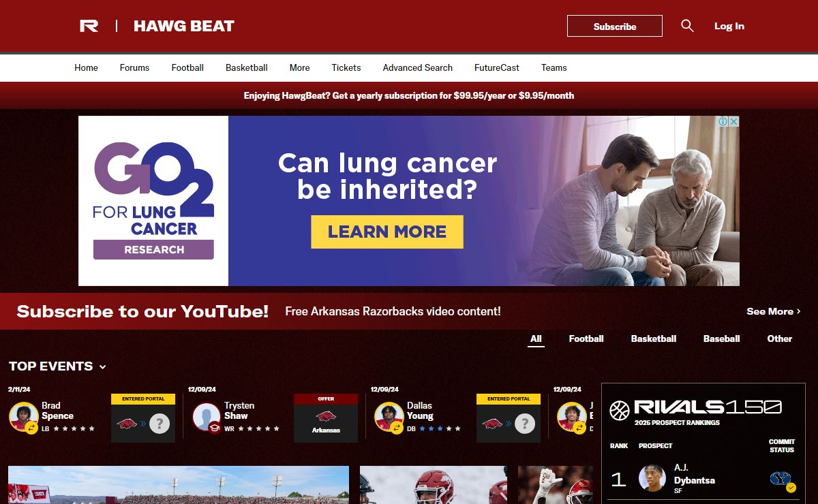
Task: Select the Other events filter tab
Action: [x=780, y=338]
